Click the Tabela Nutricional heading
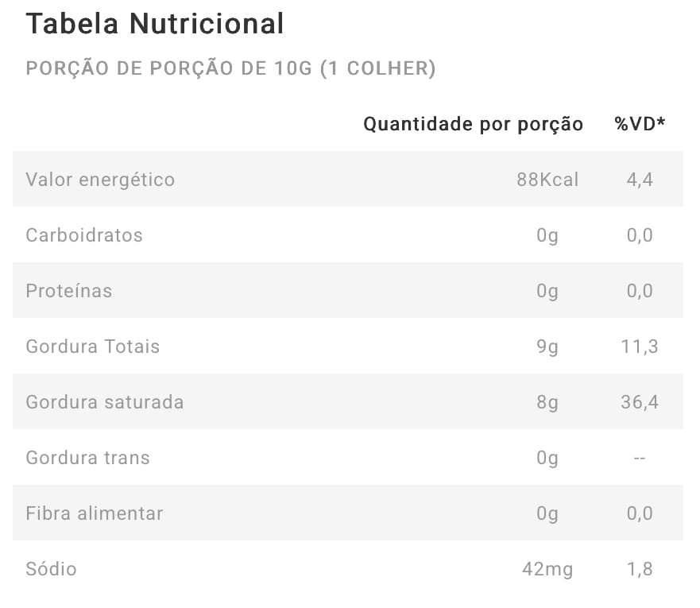Viewport: 700px width, 608px height. click(154, 24)
